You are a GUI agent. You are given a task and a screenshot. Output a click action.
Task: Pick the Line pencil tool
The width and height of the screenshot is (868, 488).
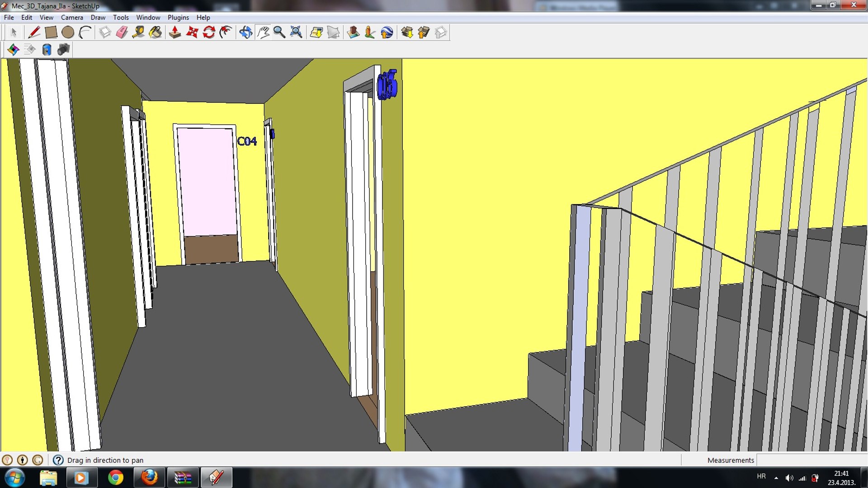(x=34, y=33)
